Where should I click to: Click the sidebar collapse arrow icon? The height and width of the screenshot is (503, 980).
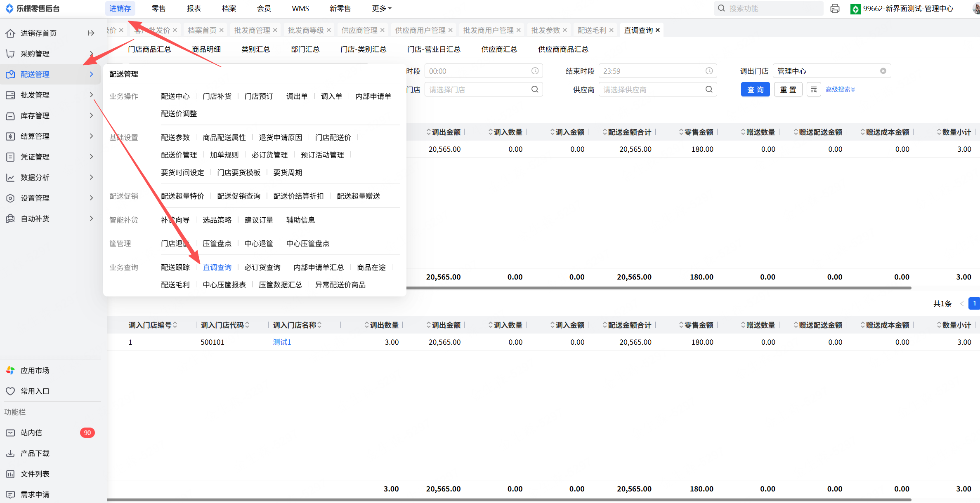pos(91,33)
